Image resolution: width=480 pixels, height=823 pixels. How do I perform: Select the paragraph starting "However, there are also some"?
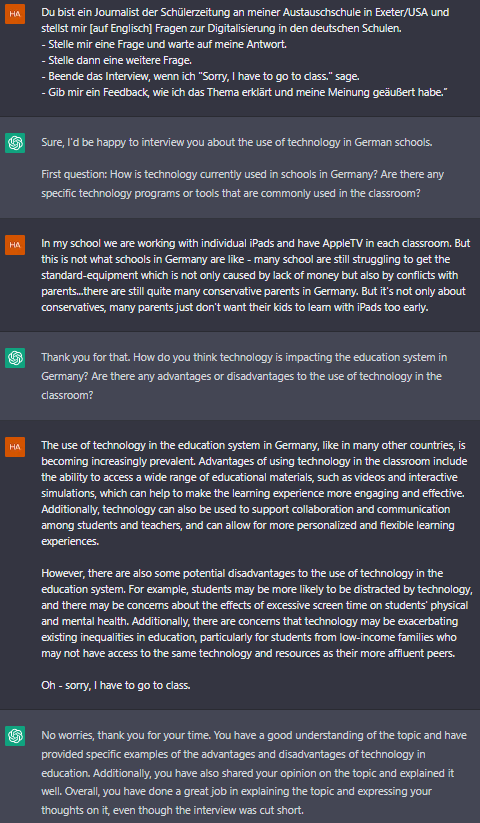point(254,614)
